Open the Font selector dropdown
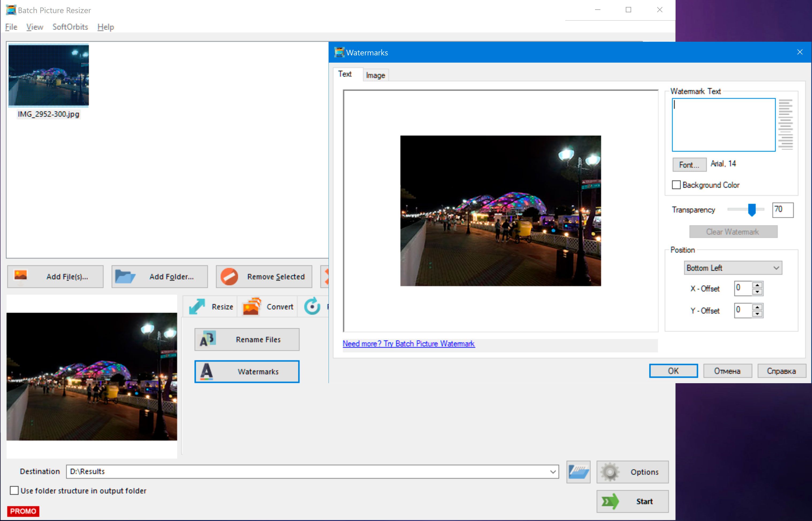 pyautogui.click(x=688, y=164)
